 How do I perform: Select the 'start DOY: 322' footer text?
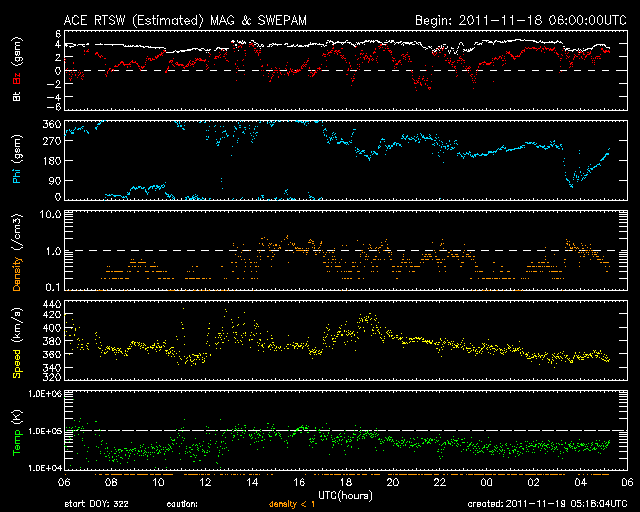click(96, 504)
